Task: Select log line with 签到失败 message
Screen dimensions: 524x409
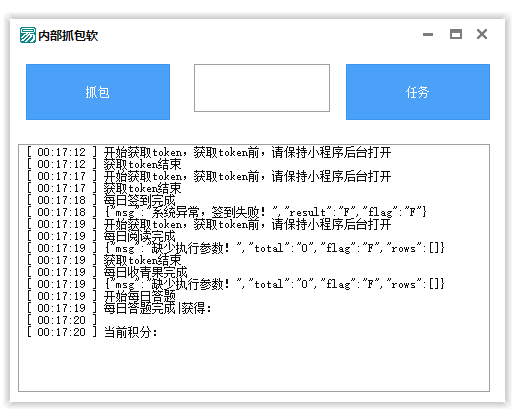Action: [227, 212]
